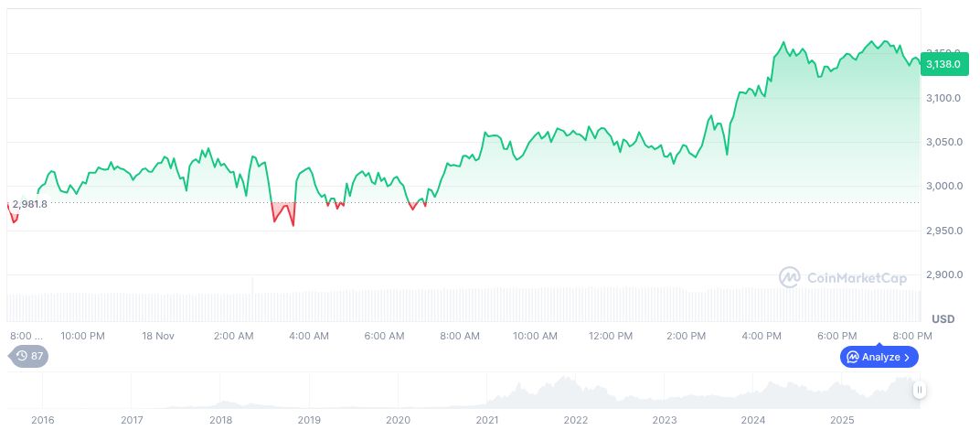The height and width of the screenshot is (430, 980).
Task: Click the 12:00 PM label on the time axis
Action: click(610, 336)
